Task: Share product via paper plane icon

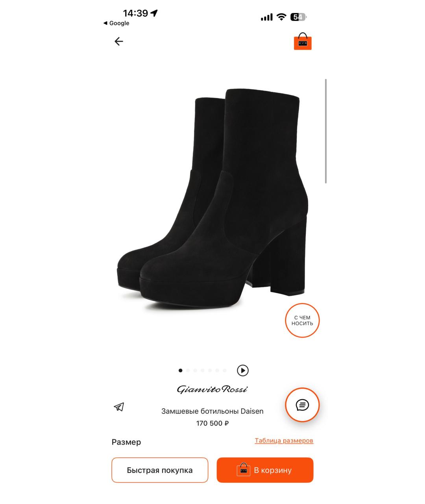Action: point(119,407)
